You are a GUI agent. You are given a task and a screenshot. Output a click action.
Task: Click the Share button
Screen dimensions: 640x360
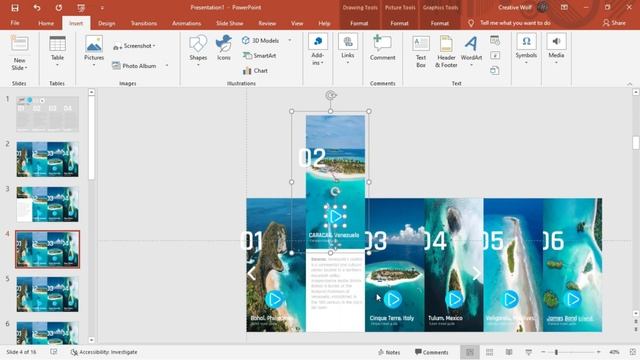[614, 23]
